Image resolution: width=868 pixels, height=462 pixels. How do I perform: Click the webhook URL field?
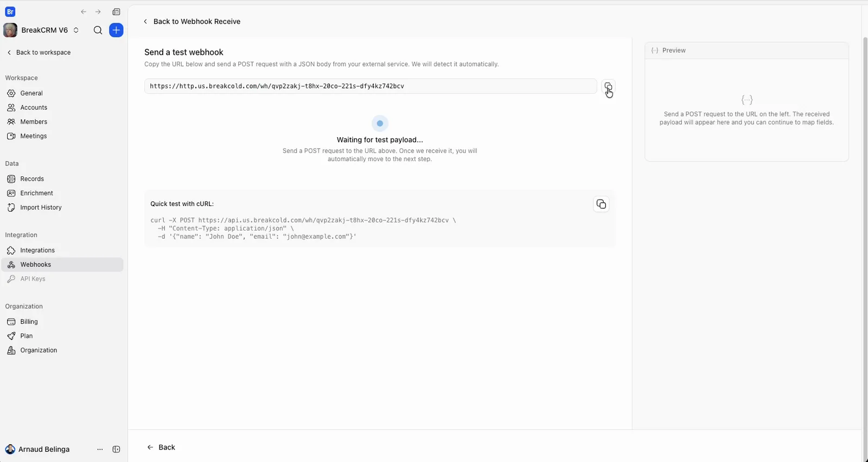click(x=371, y=86)
